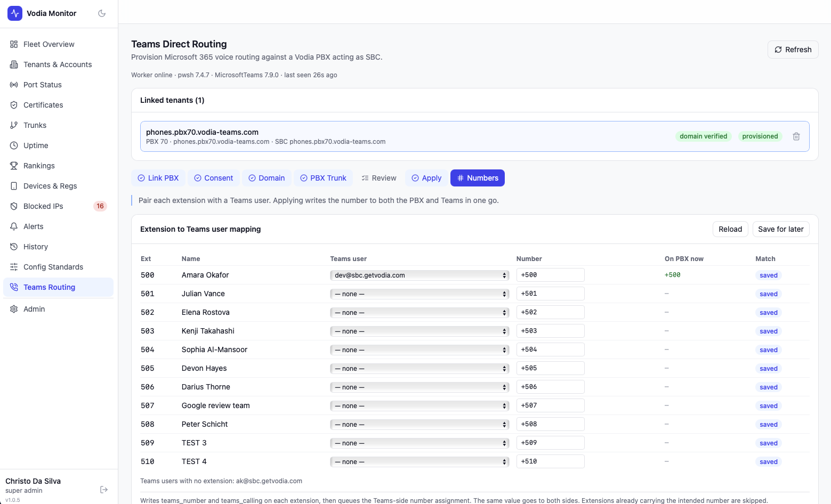Open Teams user dropdown for Amara Okafor
Image resolution: width=831 pixels, height=504 pixels.
click(419, 275)
